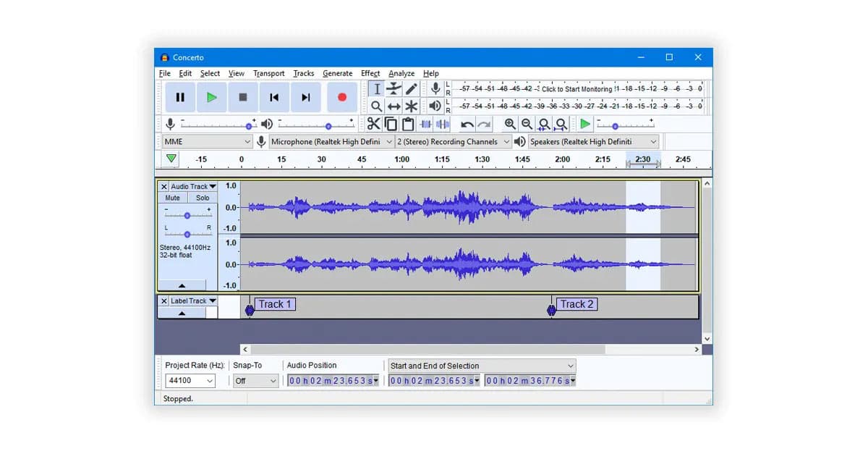Open the Effect menu
868x454 pixels.
pyautogui.click(x=370, y=73)
